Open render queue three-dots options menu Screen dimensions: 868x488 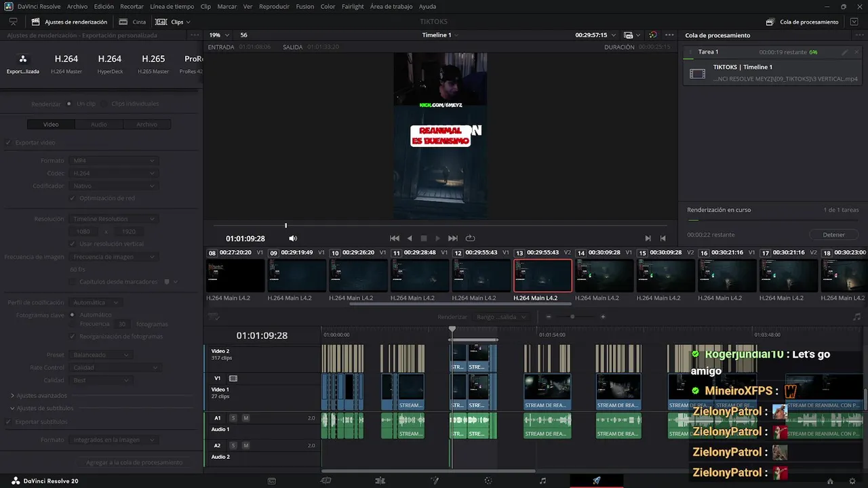click(859, 35)
